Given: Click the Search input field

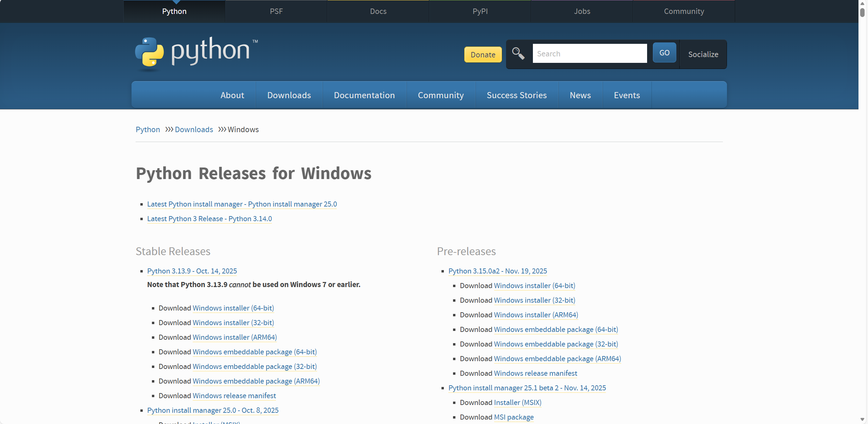Looking at the screenshot, I should pos(589,54).
